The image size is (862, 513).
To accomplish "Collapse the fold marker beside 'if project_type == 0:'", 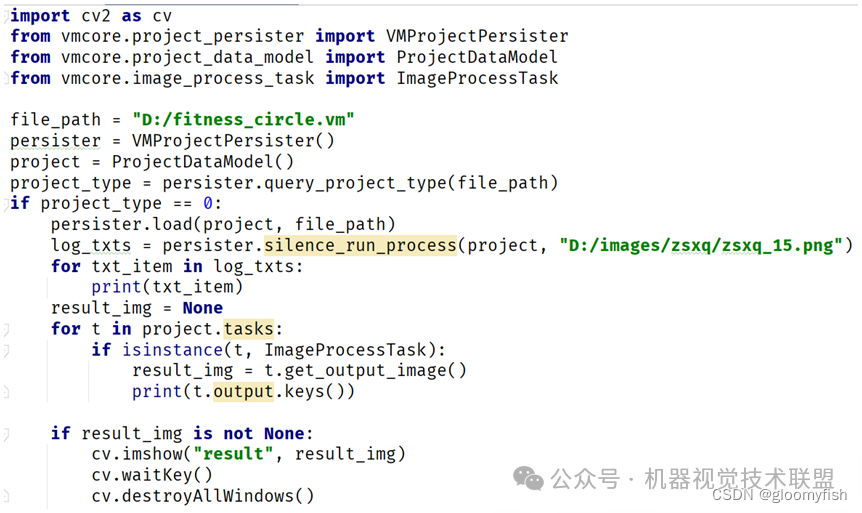I will point(5,203).
